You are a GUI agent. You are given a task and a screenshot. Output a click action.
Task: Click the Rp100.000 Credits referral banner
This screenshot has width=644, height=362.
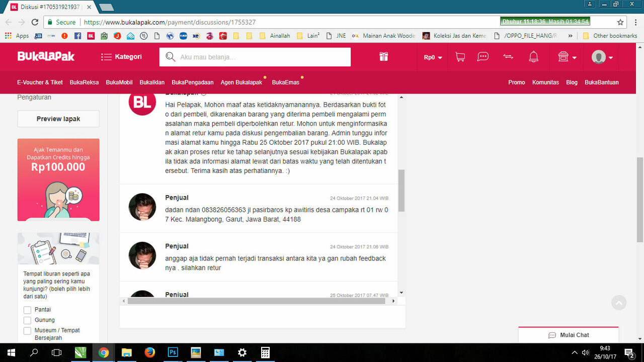pyautogui.click(x=58, y=179)
